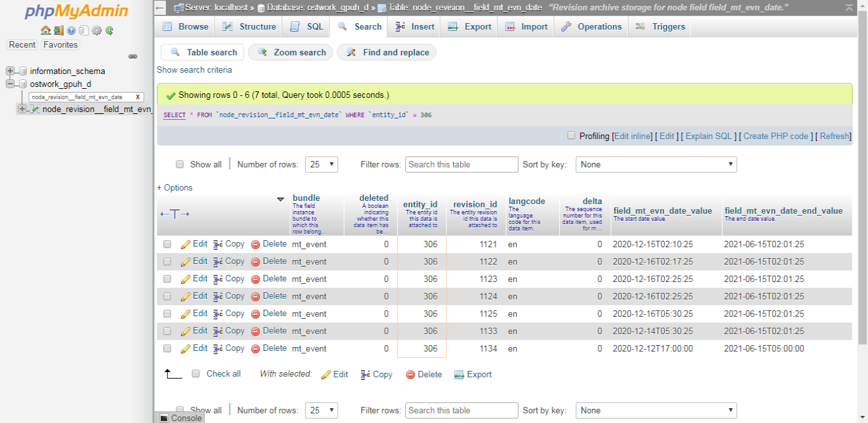Click the Explain SQL link
The width and height of the screenshot is (868, 423).
tap(708, 136)
